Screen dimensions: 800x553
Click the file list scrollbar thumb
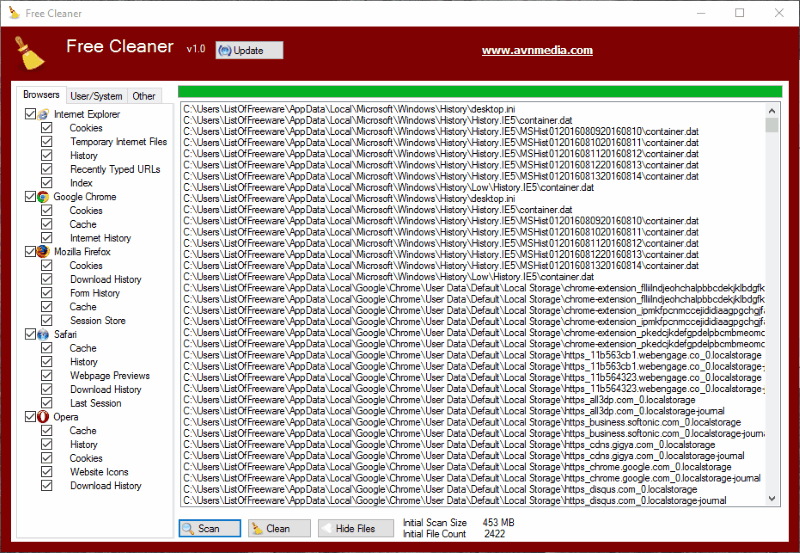click(x=772, y=125)
